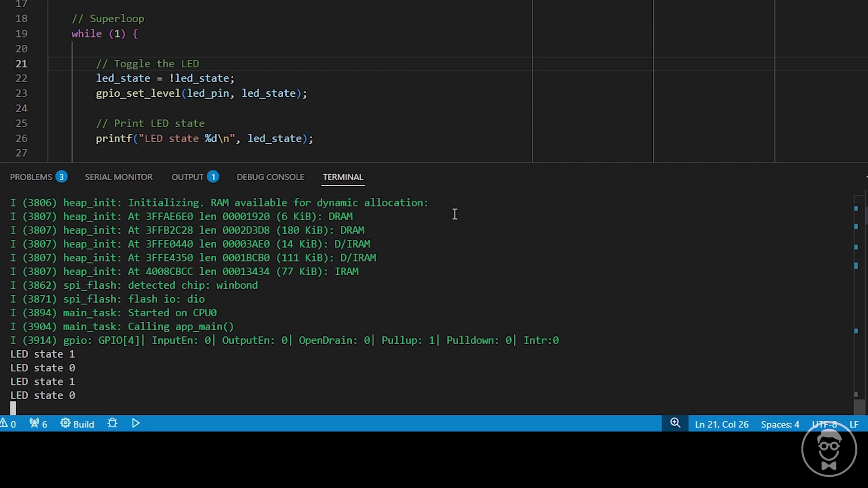The width and height of the screenshot is (868, 488).
Task: Run the project with the play icon
Action: [136, 423]
